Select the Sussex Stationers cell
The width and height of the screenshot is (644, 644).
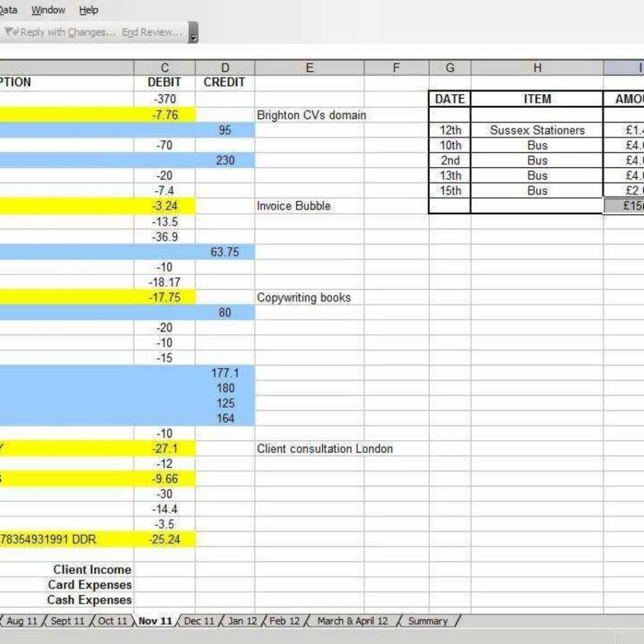click(x=538, y=130)
